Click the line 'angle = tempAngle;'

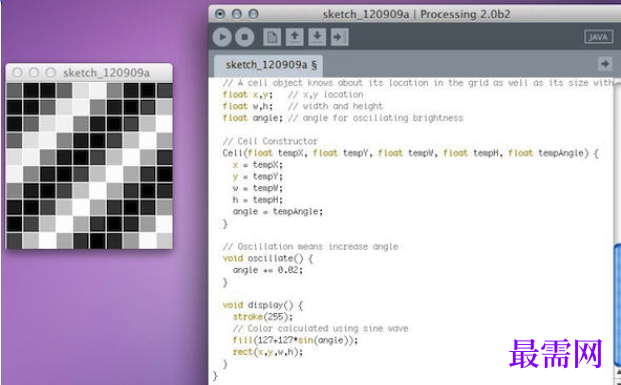(x=278, y=212)
